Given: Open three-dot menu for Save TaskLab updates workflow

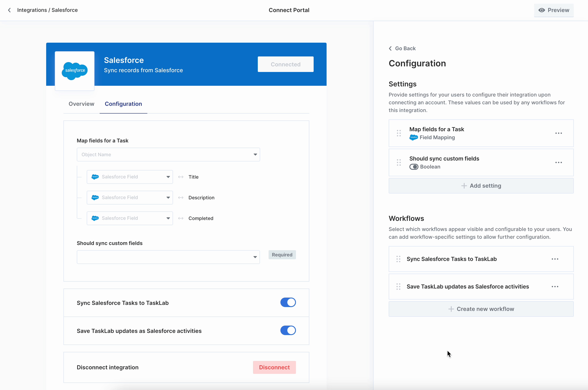Looking at the screenshot, I should (x=555, y=287).
